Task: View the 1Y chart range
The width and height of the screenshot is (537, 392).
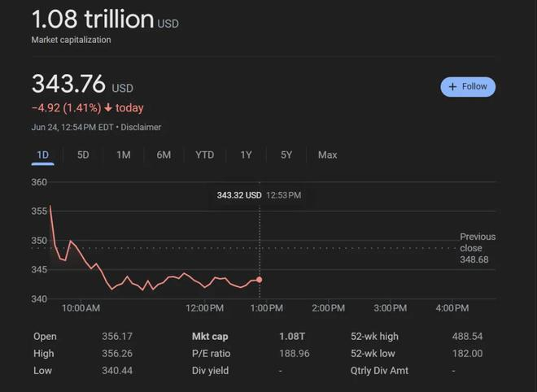Action: [x=246, y=155]
